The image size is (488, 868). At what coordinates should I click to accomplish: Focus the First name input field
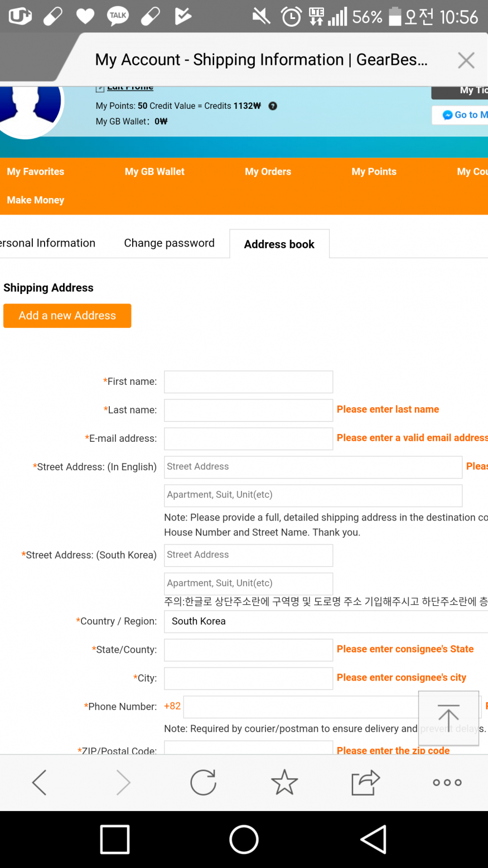coord(248,382)
